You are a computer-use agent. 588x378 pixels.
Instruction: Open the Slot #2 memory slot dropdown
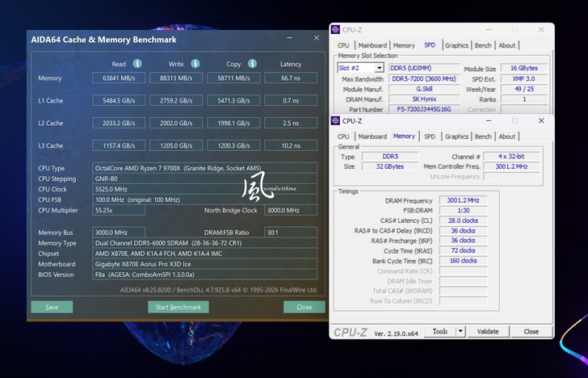(x=379, y=68)
